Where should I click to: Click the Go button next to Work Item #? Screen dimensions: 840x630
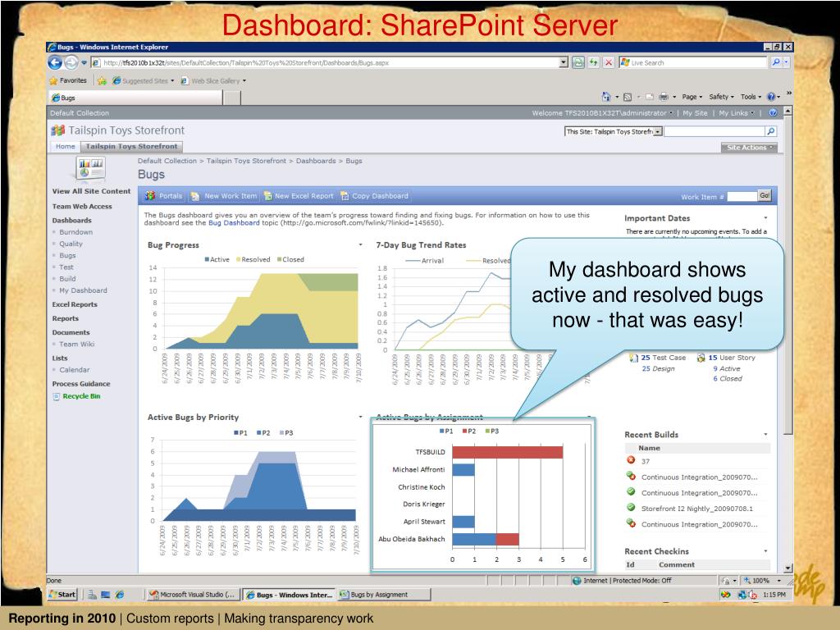765,196
